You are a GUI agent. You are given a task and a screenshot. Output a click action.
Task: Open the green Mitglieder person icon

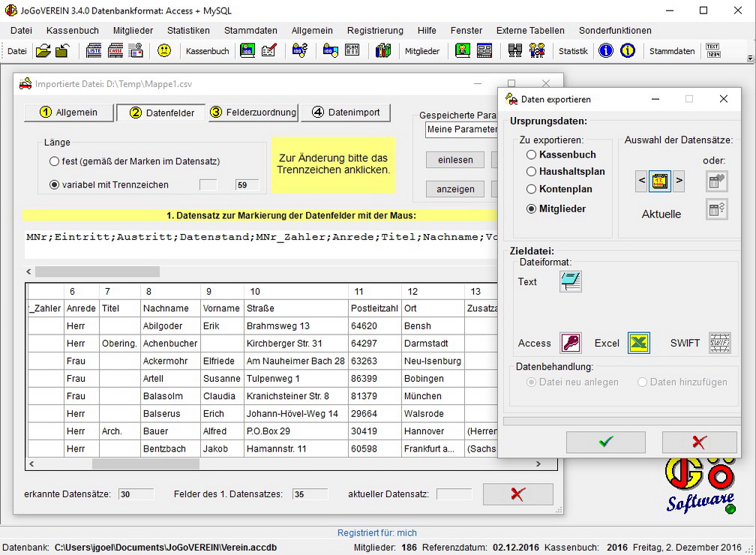(462, 51)
